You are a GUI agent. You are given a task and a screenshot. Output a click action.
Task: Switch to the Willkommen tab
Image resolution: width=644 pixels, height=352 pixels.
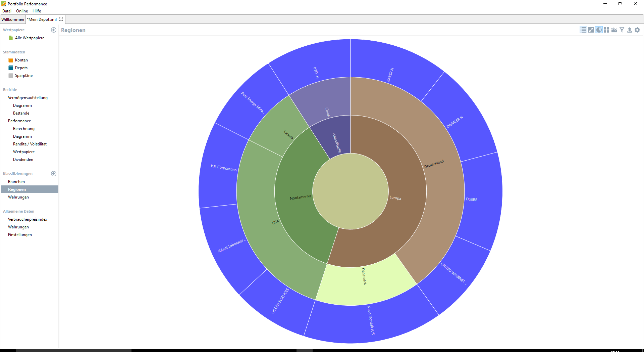point(13,19)
